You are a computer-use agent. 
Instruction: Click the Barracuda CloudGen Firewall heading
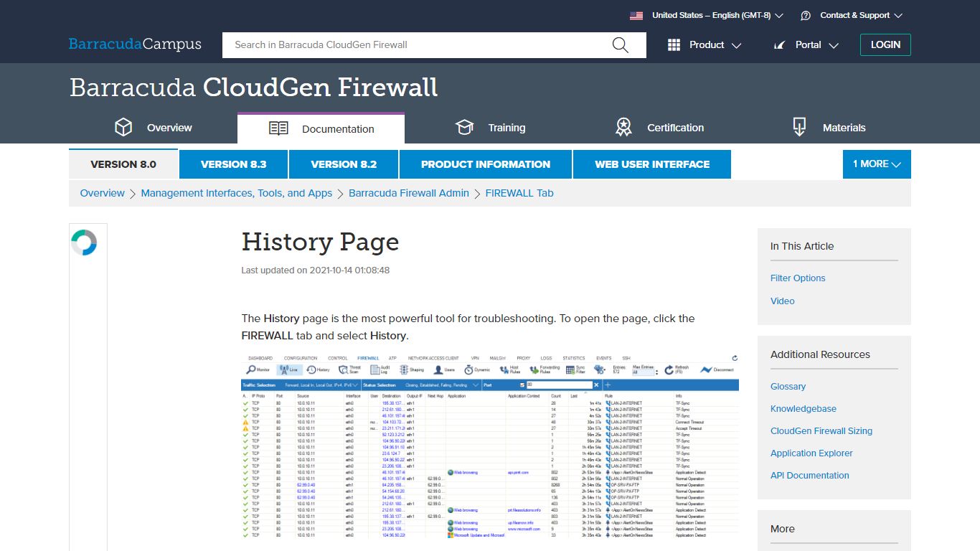254,88
